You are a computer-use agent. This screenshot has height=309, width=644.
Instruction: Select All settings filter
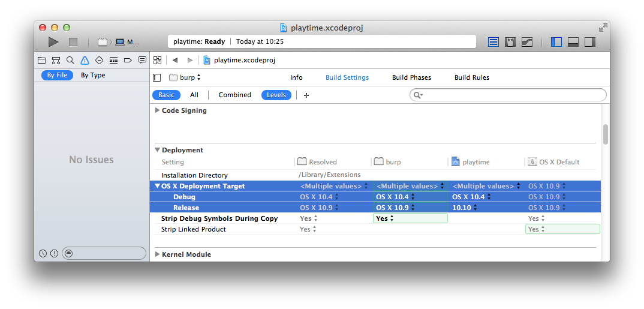[194, 95]
